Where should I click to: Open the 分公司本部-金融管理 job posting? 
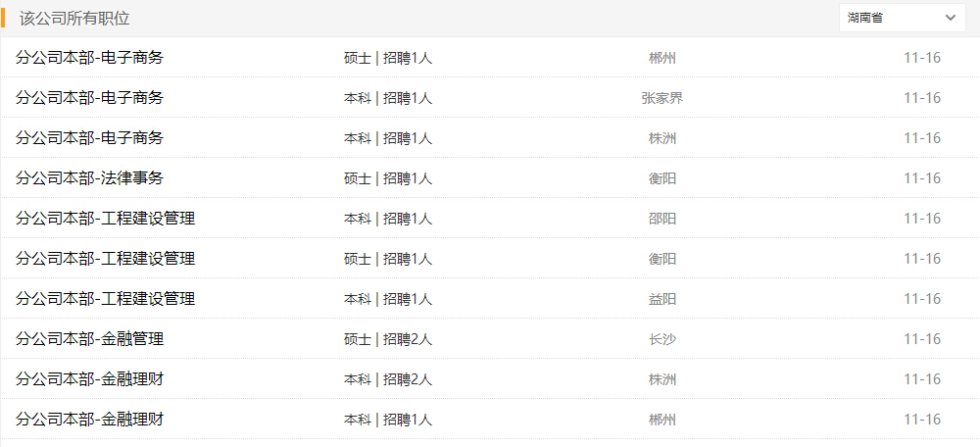(89, 339)
